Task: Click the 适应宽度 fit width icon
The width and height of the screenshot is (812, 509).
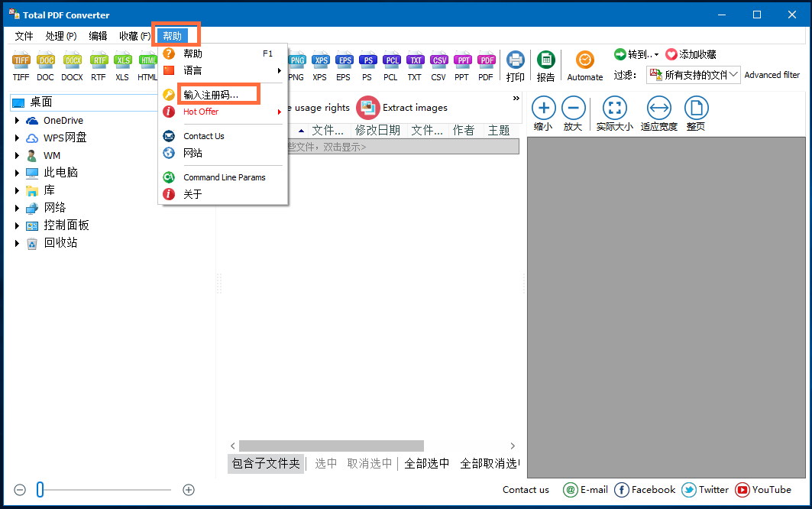Action: tap(658, 109)
